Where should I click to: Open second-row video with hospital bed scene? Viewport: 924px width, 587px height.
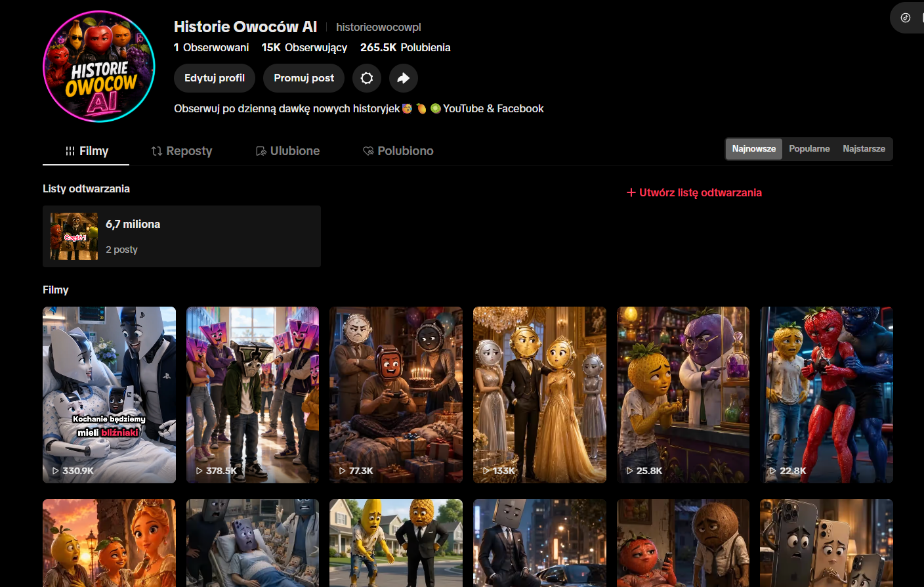pyautogui.click(x=253, y=543)
